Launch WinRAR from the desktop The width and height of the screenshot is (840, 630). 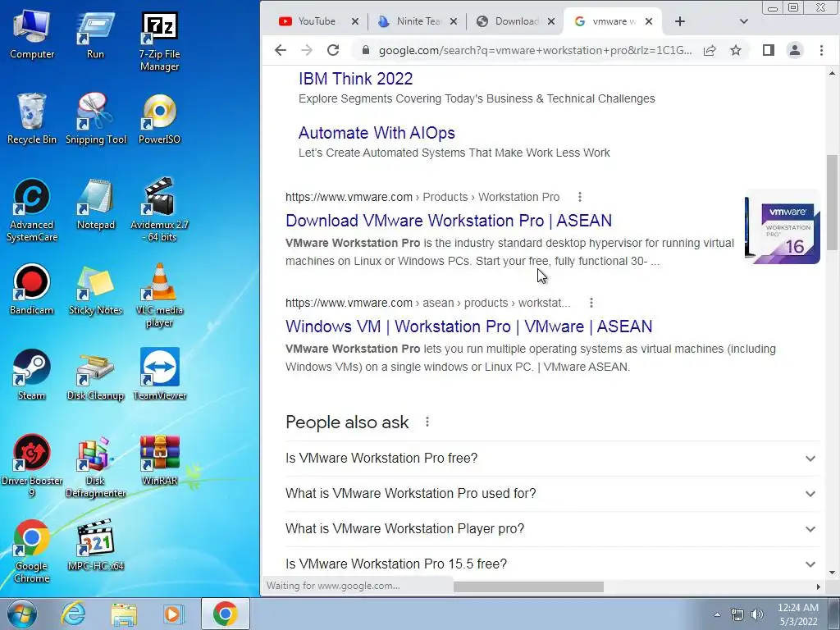pyautogui.click(x=159, y=460)
